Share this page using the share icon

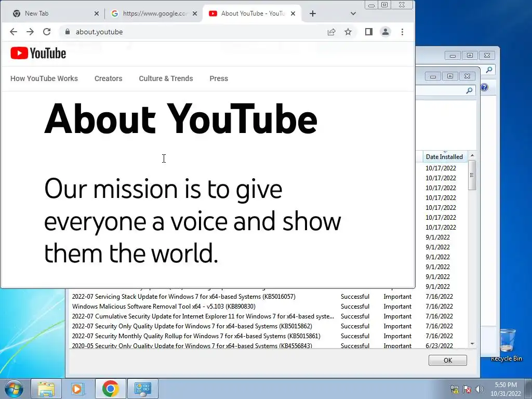tap(331, 32)
